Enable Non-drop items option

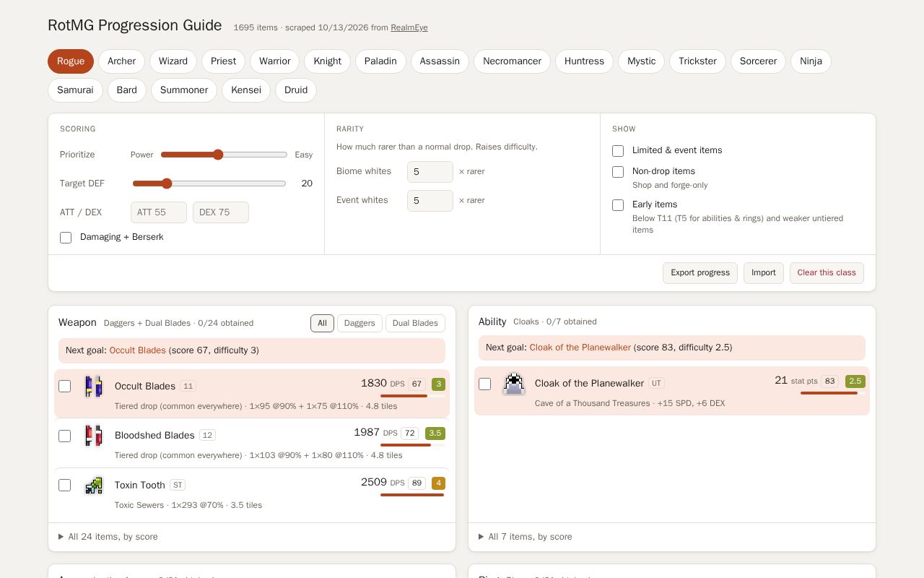(618, 172)
